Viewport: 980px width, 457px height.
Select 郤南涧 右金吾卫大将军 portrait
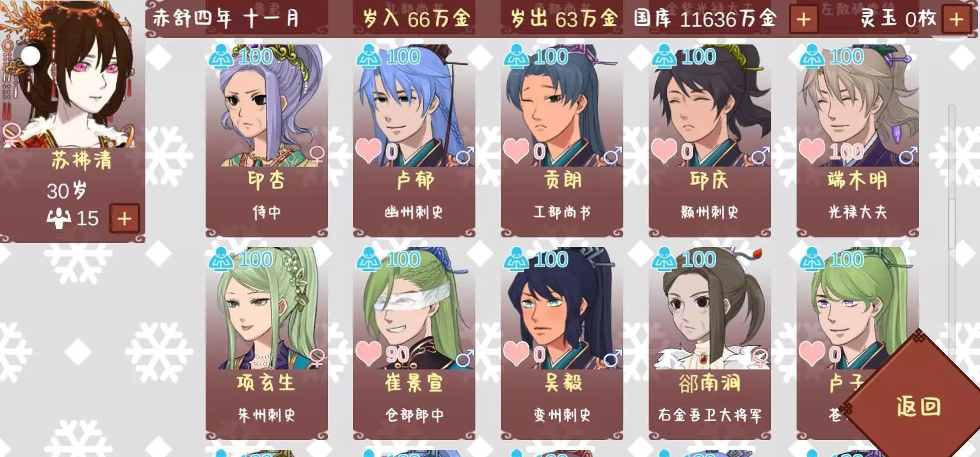[710, 308]
